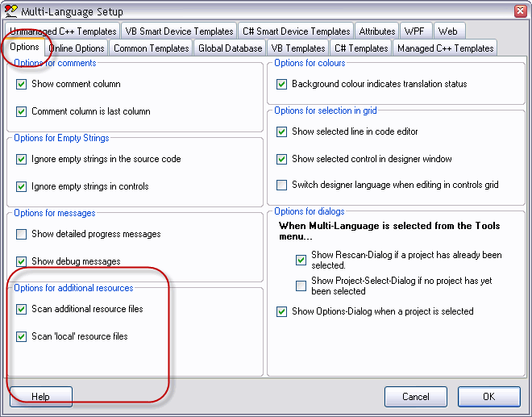Confirm settings with the OK button
532x417 pixels.
[x=488, y=397]
